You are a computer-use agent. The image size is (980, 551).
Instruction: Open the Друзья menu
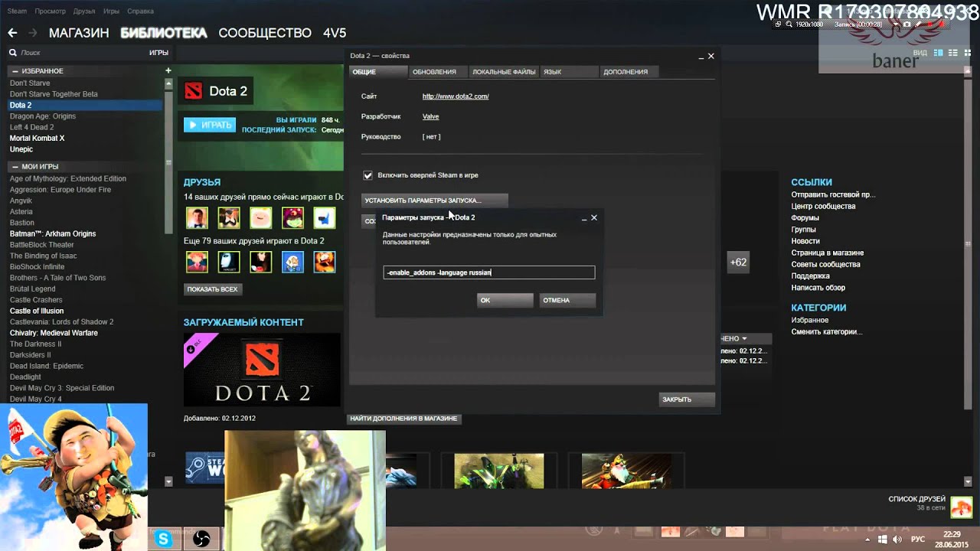point(84,11)
